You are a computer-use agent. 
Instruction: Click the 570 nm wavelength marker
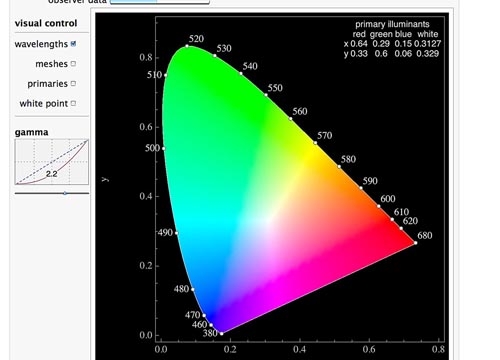click(315, 143)
